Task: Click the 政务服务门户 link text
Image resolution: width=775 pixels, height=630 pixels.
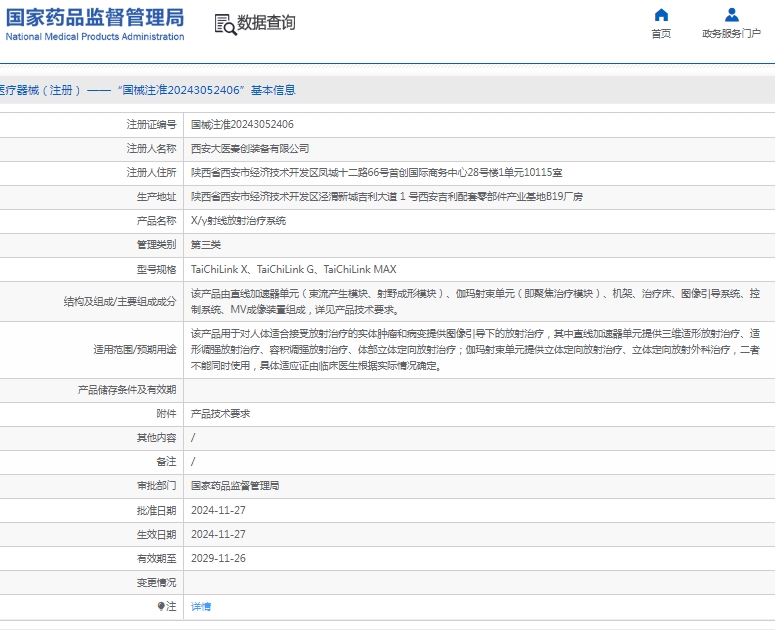Action: click(732, 34)
